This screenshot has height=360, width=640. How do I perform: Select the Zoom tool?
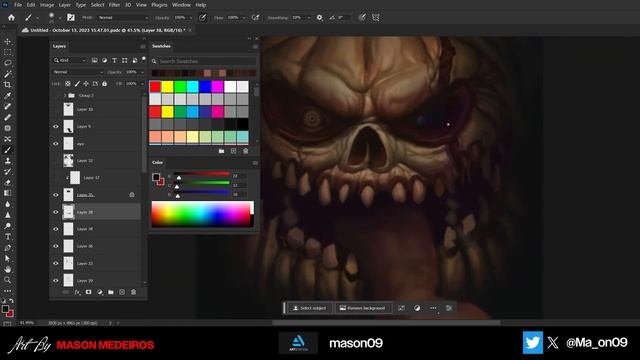(7, 280)
